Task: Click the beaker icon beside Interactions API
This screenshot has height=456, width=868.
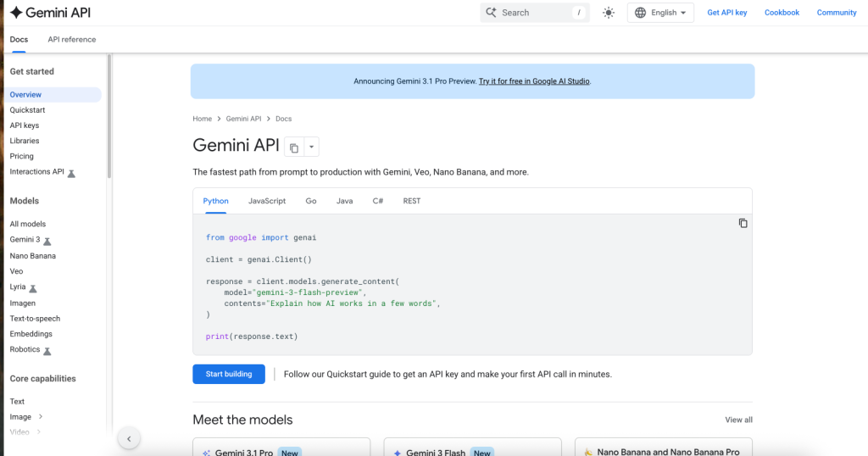Action: 71,173
